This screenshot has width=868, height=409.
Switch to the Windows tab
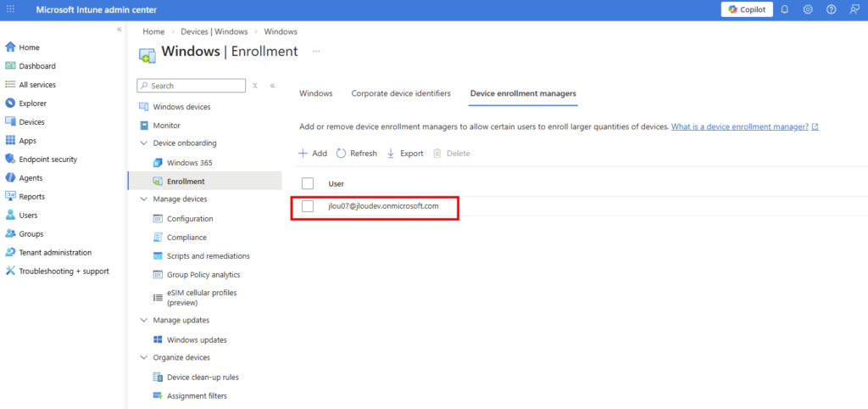tap(316, 93)
